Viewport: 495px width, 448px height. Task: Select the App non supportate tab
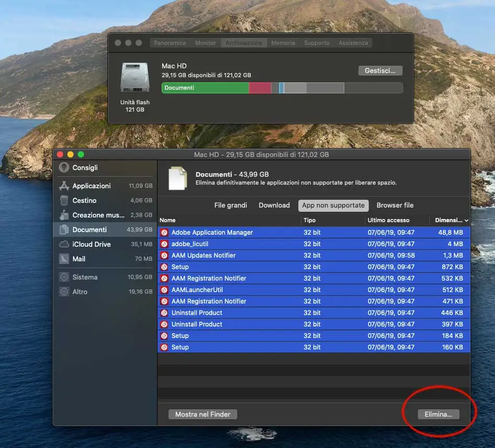pos(333,205)
